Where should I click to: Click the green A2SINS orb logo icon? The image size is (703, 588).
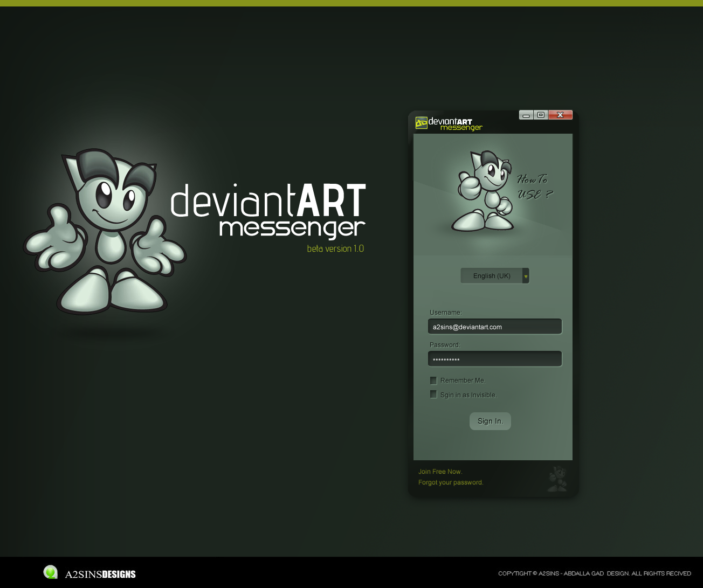pos(51,572)
